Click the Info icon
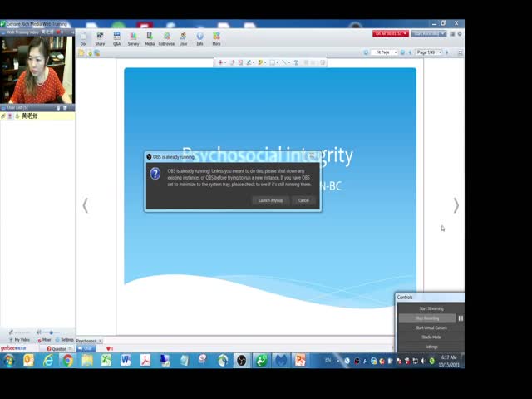The width and height of the screenshot is (532, 399). 199,37
